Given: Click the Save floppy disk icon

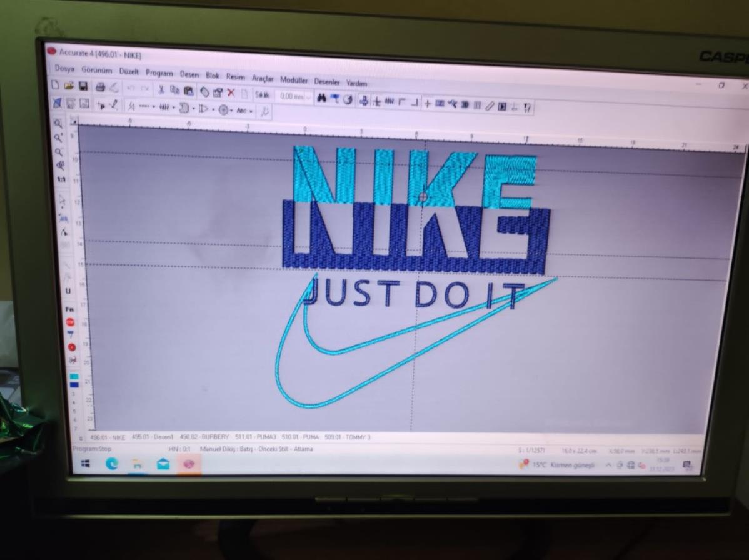Looking at the screenshot, I should point(83,86).
